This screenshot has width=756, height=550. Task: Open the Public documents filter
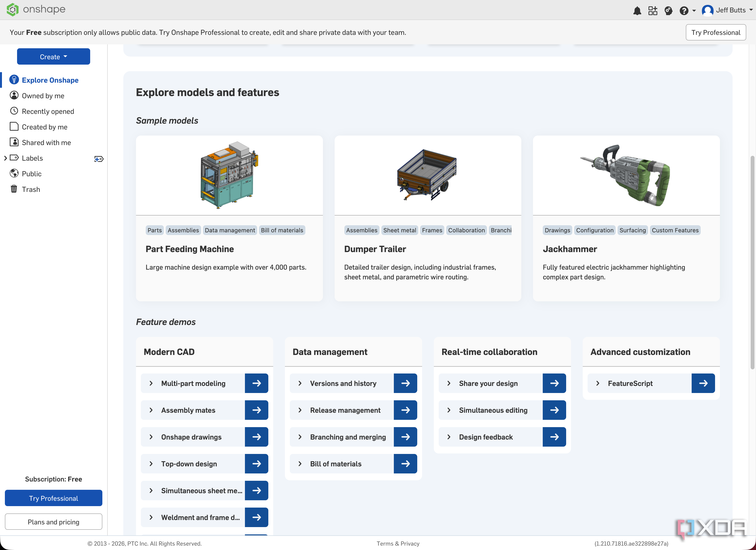point(31,174)
